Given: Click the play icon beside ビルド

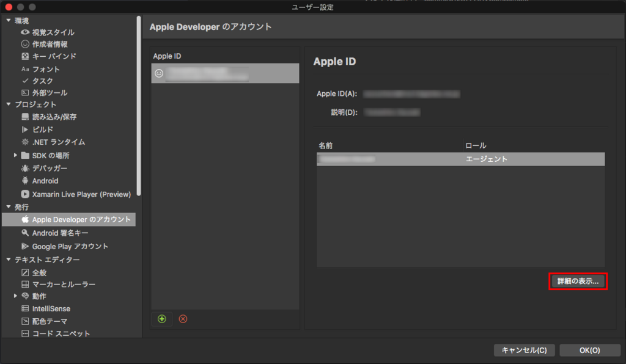Looking at the screenshot, I should click(24, 129).
